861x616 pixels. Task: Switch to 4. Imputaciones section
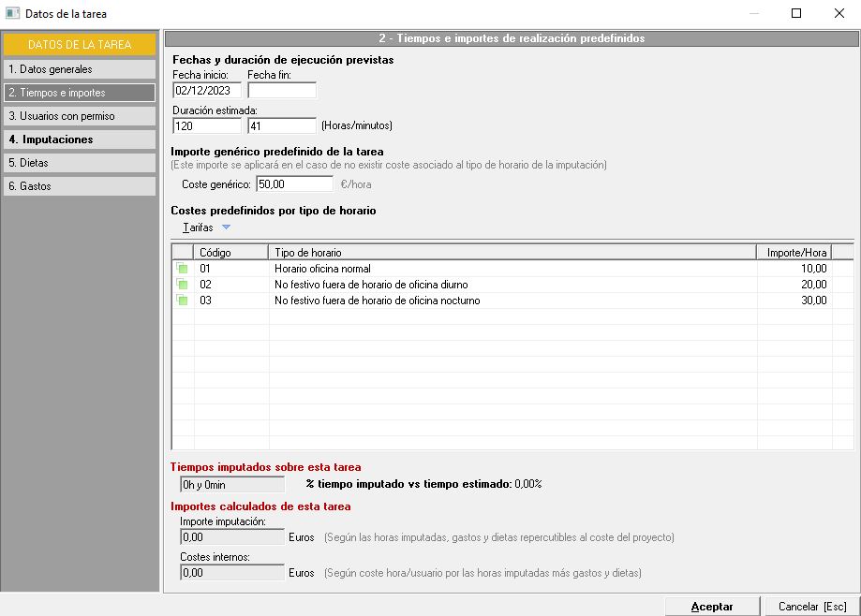[x=80, y=139]
